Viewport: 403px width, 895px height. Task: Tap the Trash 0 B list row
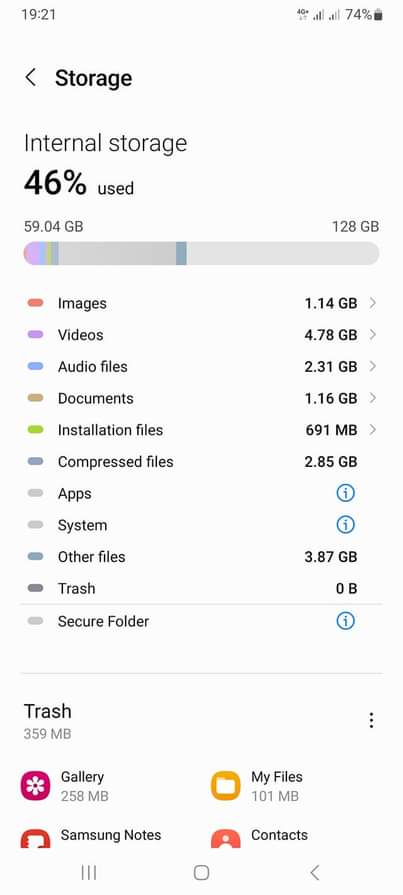(202, 588)
